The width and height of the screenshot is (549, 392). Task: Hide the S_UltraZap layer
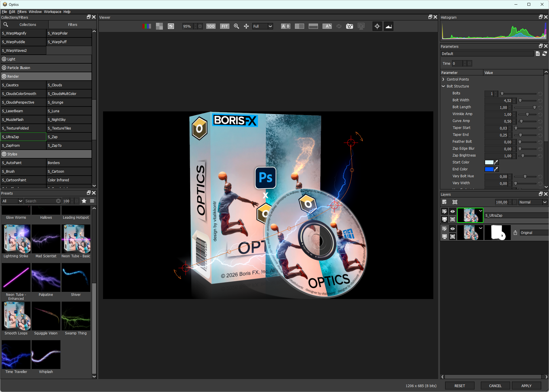click(453, 211)
